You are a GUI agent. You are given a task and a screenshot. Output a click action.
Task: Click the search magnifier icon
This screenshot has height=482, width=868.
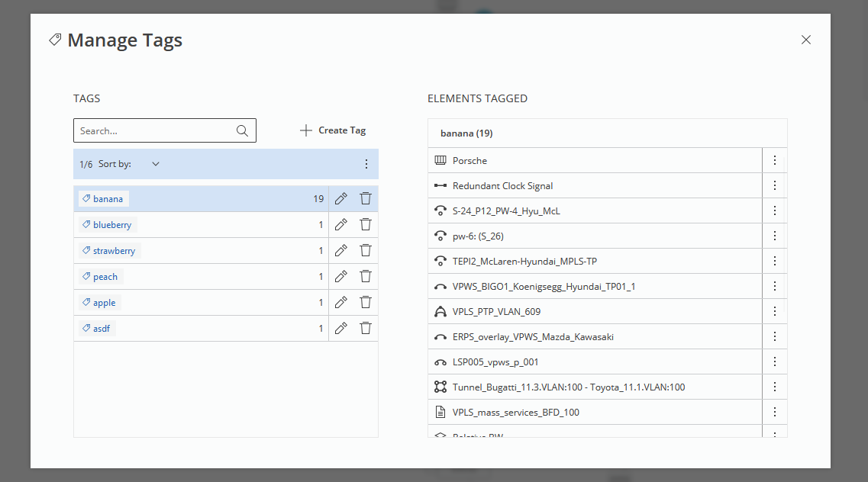[x=243, y=131]
